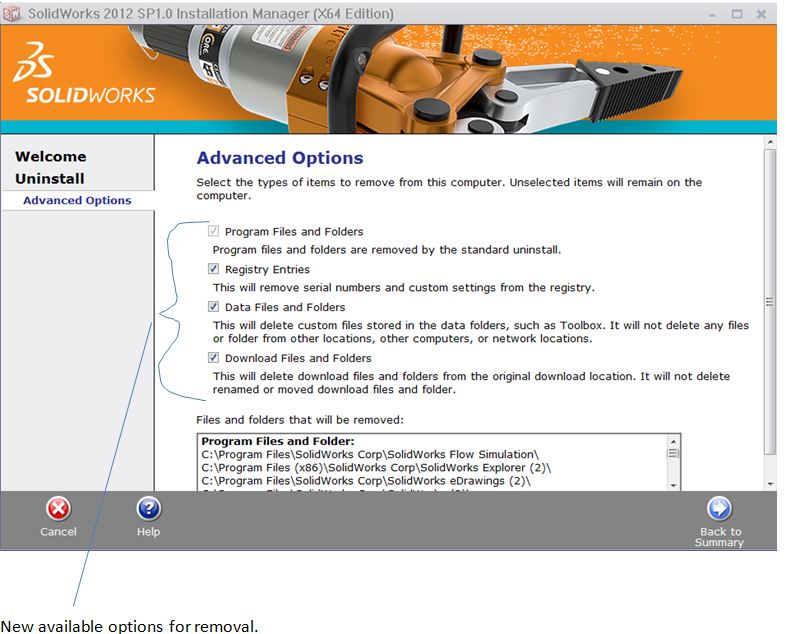Click the Back to Summary arrow icon
The height and width of the screenshot is (634, 786).
pos(719,509)
